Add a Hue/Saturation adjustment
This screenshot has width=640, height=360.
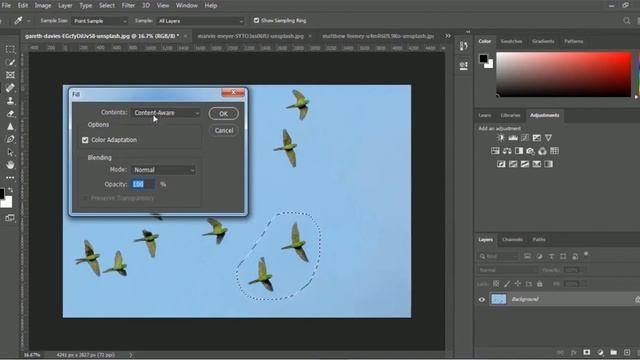[x=495, y=151]
